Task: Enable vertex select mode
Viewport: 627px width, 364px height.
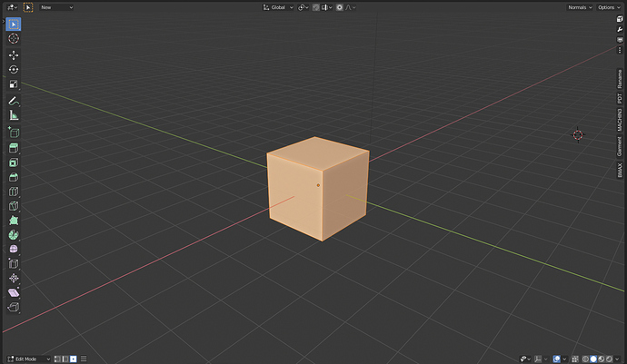Action: [x=57, y=359]
